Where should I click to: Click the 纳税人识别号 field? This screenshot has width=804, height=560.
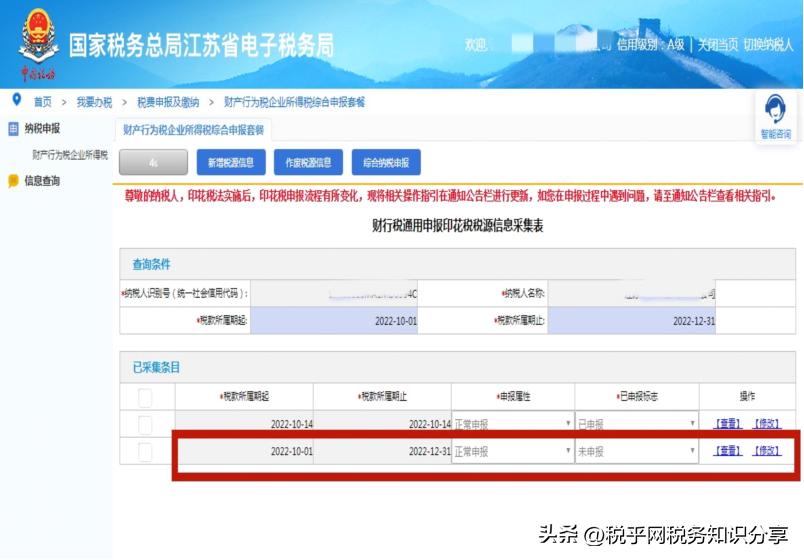tap(334, 293)
